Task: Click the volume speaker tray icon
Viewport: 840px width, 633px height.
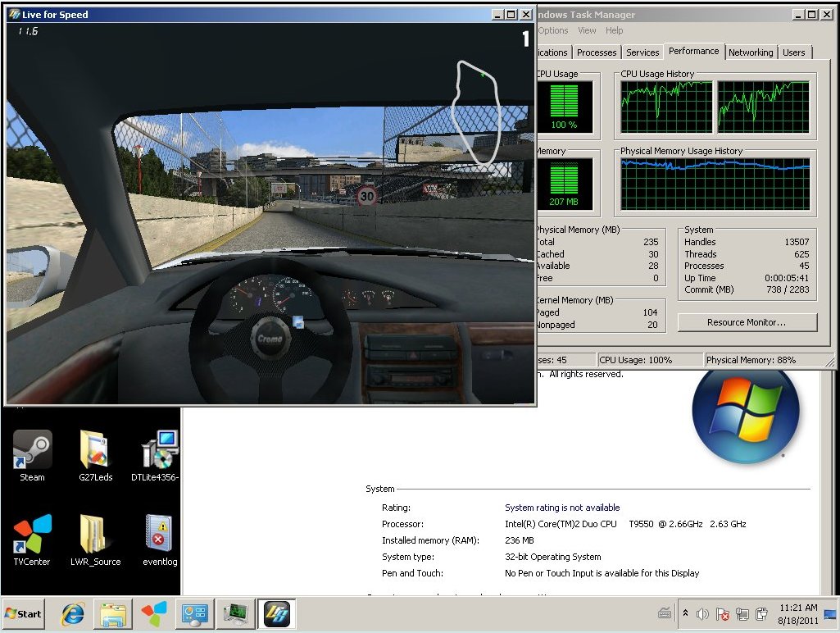Action: pos(702,614)
